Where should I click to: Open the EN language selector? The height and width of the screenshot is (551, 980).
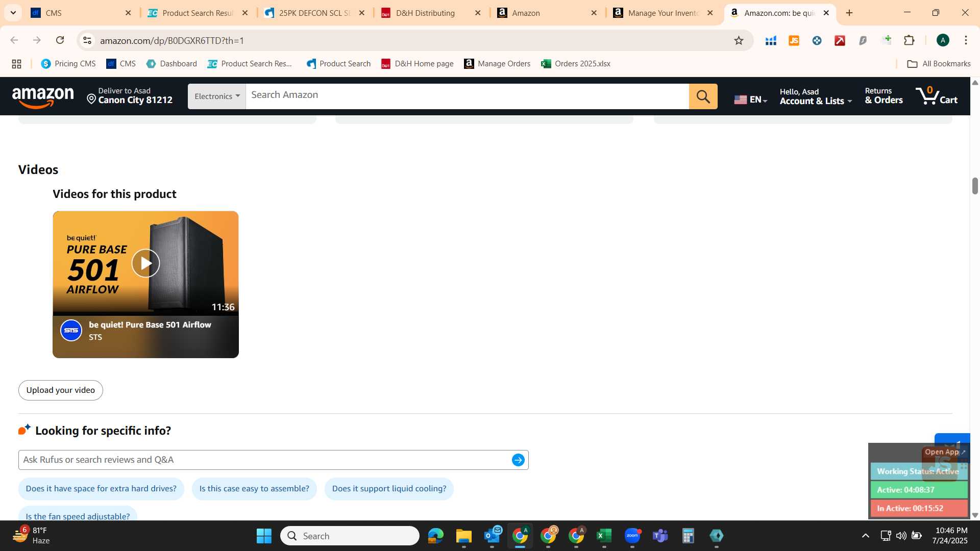pos(750,99)
